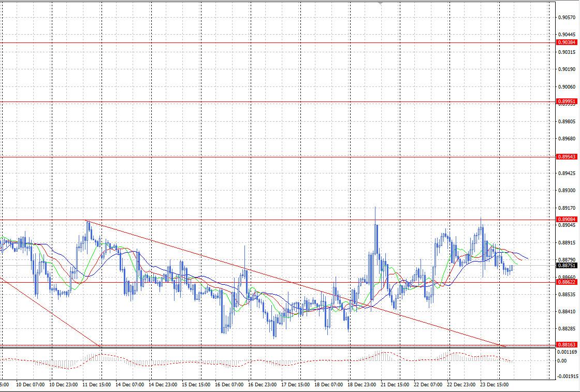Image resolution: width=580 pixels, height=392 pixels.
Task: Click the 10 Dec 23:00 time label
Action: coord(64,385)
